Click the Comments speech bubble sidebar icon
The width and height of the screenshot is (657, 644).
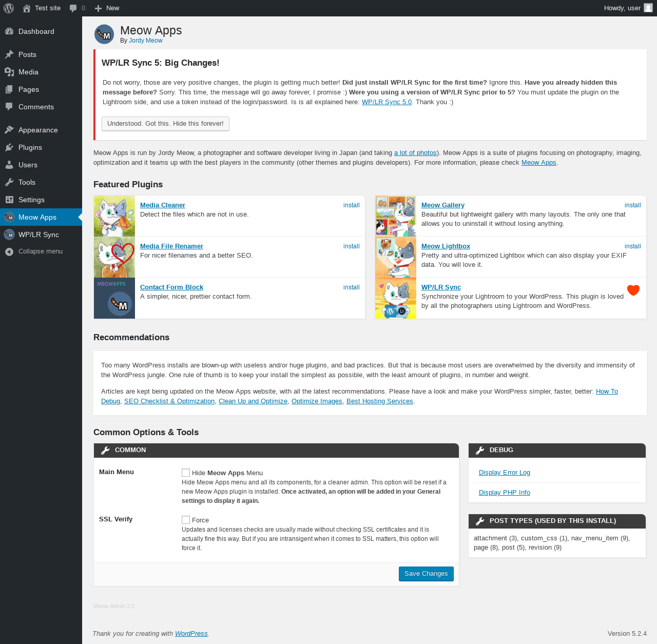[x=9, y=107]
